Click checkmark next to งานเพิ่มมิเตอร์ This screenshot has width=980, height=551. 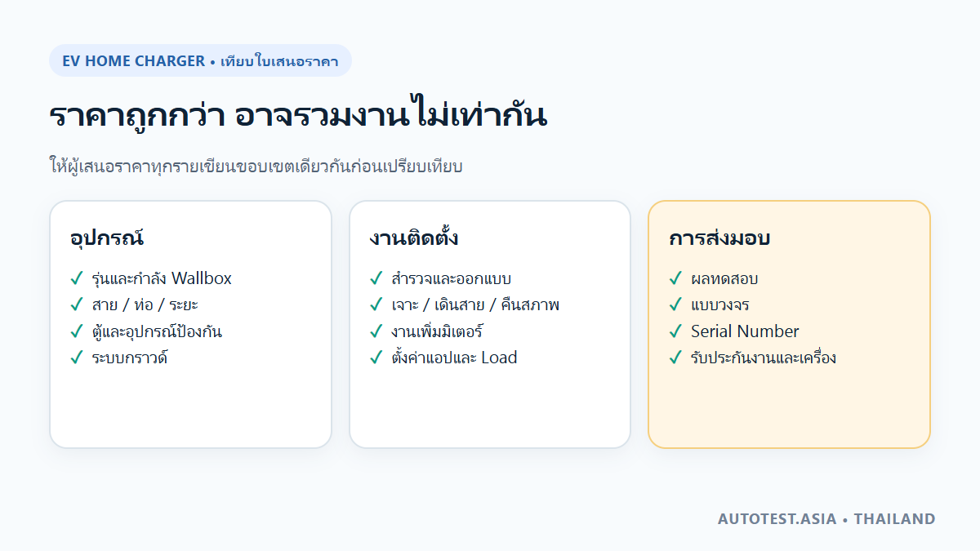(376, 331)
